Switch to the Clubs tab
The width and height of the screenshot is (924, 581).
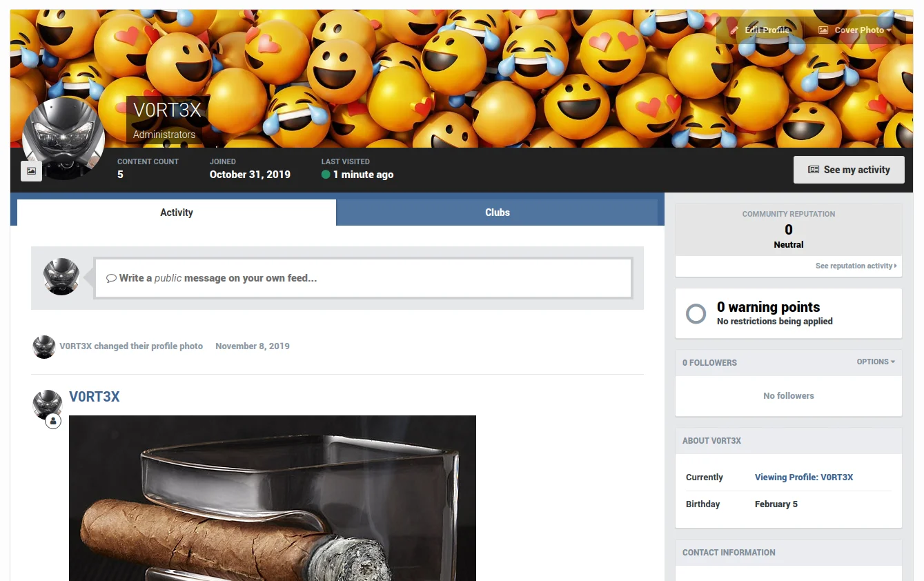coord(497,213)
